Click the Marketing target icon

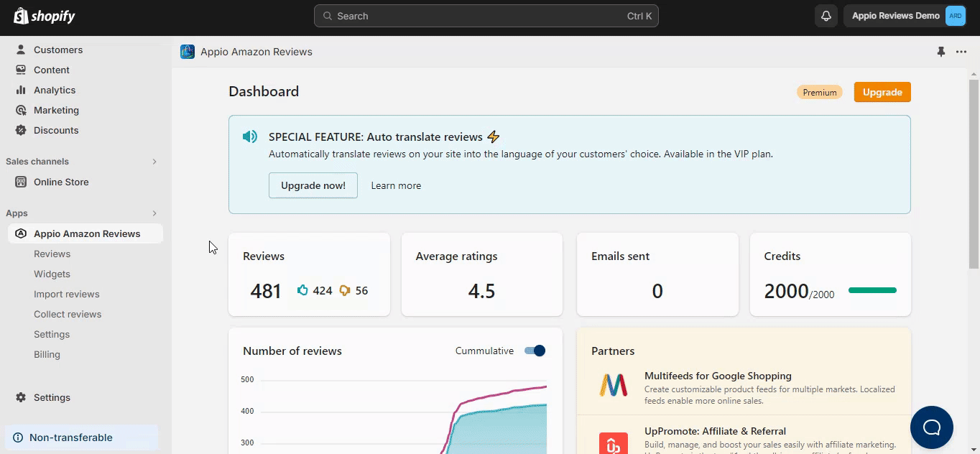pyautogui.click(x=21, y=110)
